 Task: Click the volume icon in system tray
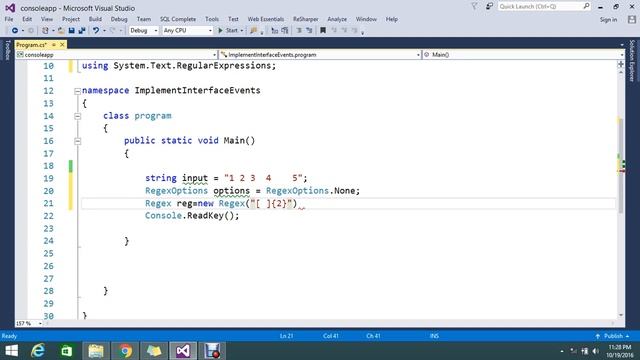coord(596,351)
